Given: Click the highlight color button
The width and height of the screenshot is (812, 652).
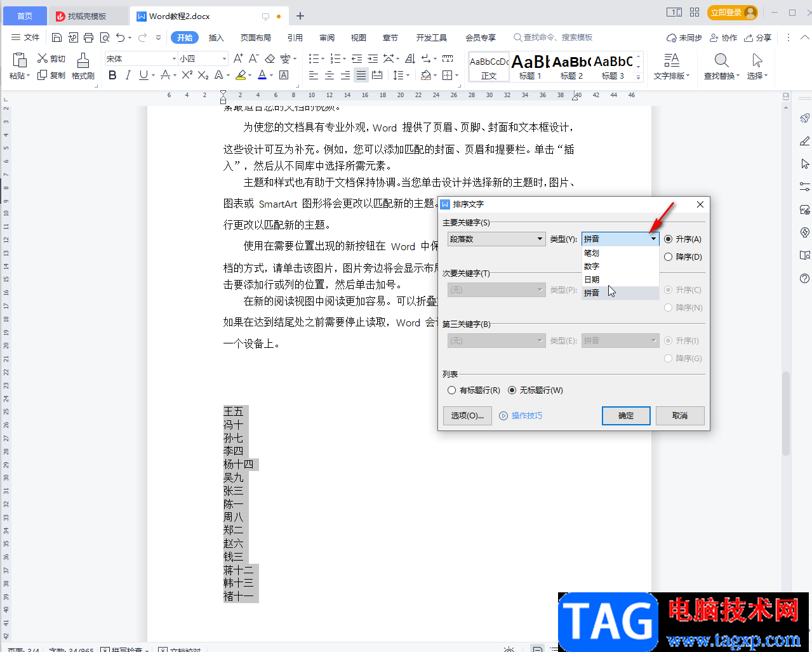Looking at the screenshot, I should point(241,75).
